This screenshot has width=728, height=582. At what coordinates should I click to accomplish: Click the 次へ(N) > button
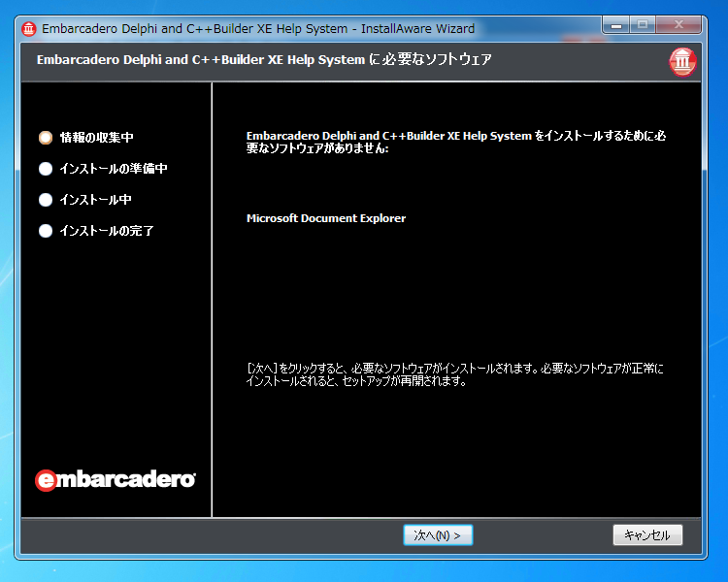(x=438, y=534)
